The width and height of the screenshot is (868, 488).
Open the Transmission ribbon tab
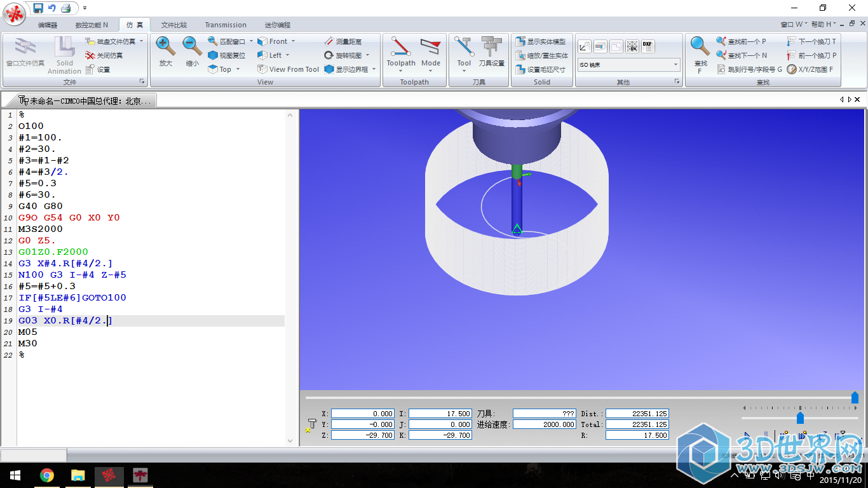click(226, 25)
